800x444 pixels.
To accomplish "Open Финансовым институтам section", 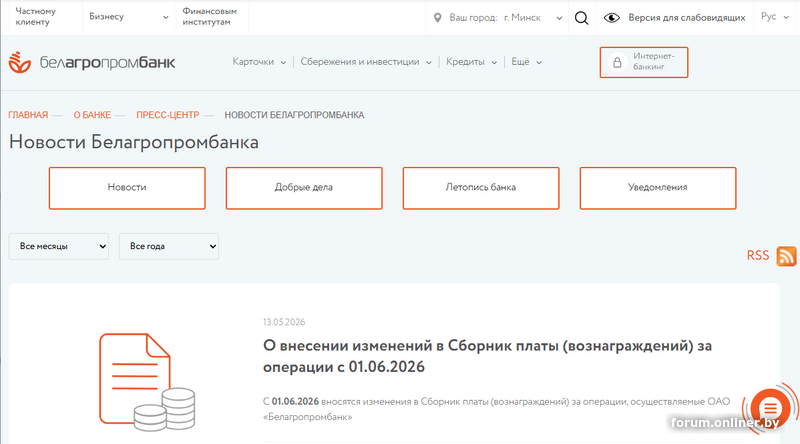I will (x=210, y=17).
